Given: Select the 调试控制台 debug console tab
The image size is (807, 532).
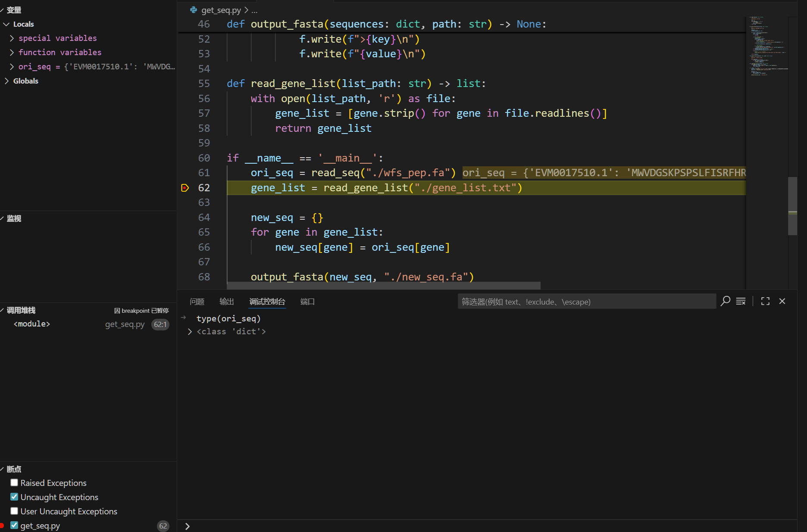Looking at the screenshot, I should pyautogui.click(x=267, y=302).
